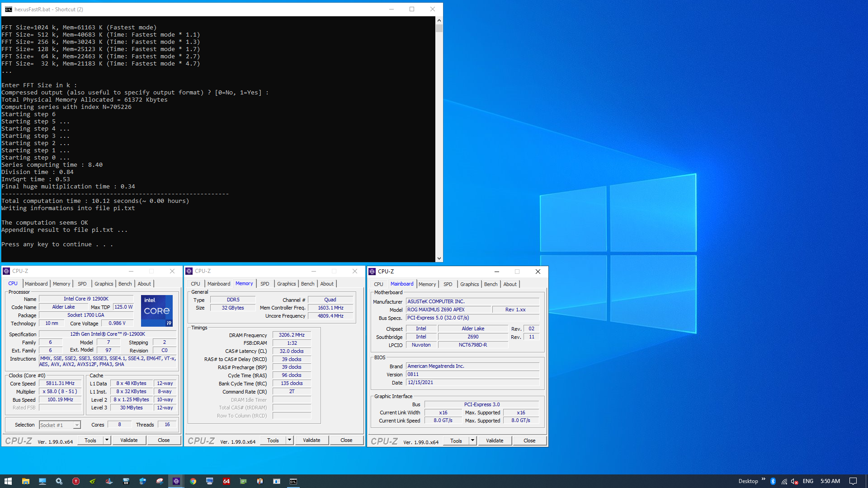Click the Mainboard CPU-Z window title icon
This screenshot has height=488, width=868.
(x=372, y=272)
